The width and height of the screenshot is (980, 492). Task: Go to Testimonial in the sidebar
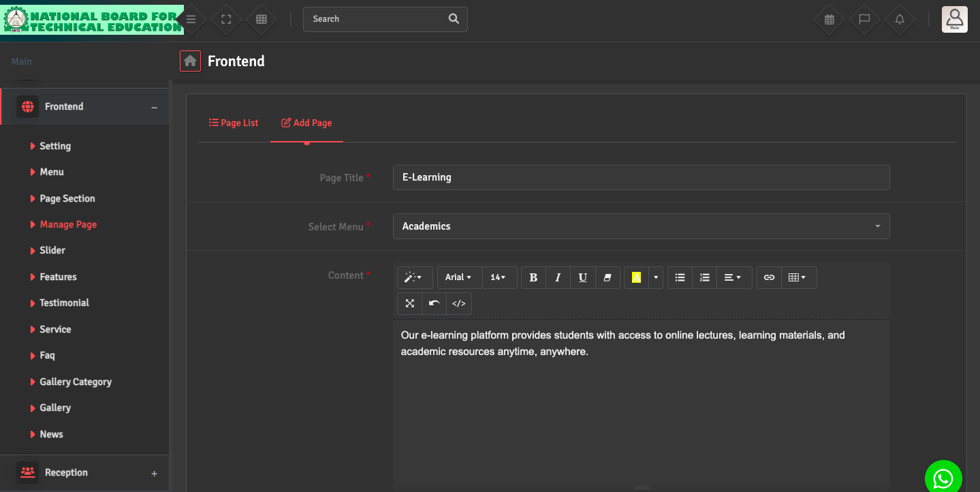click(x=64, y=303)
